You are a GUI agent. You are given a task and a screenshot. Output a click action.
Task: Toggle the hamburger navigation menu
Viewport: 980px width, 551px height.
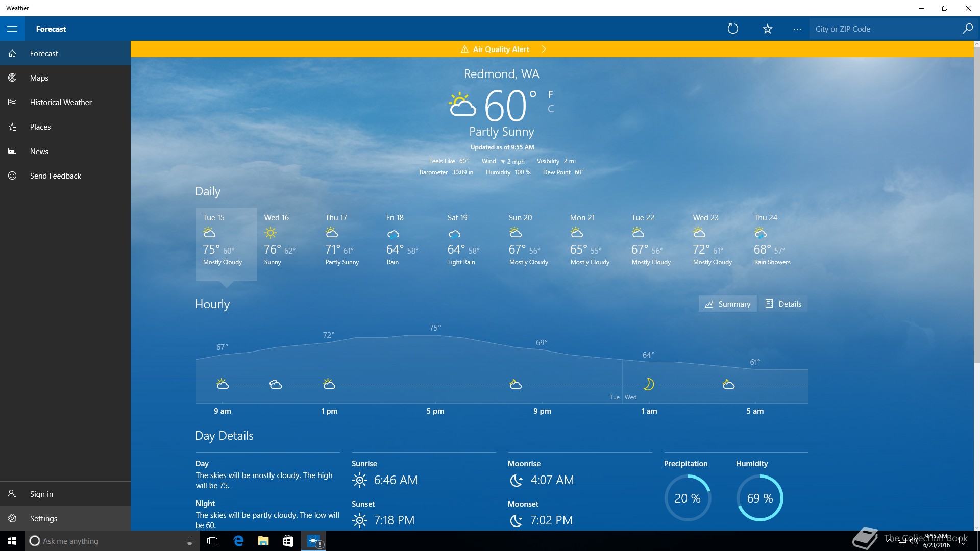tap(12, 29)
